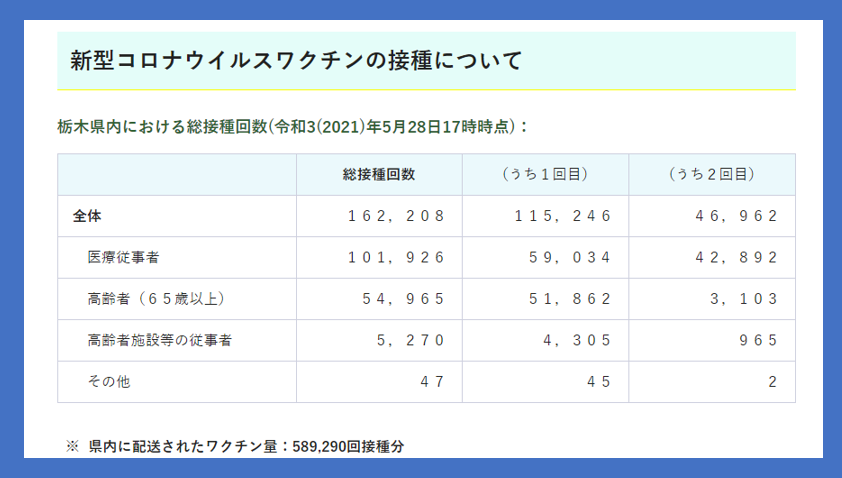Select the 栃木県内における総接種回数 date subtitle
The width and height of the screenshot is (842, 478).
[293, 127]
